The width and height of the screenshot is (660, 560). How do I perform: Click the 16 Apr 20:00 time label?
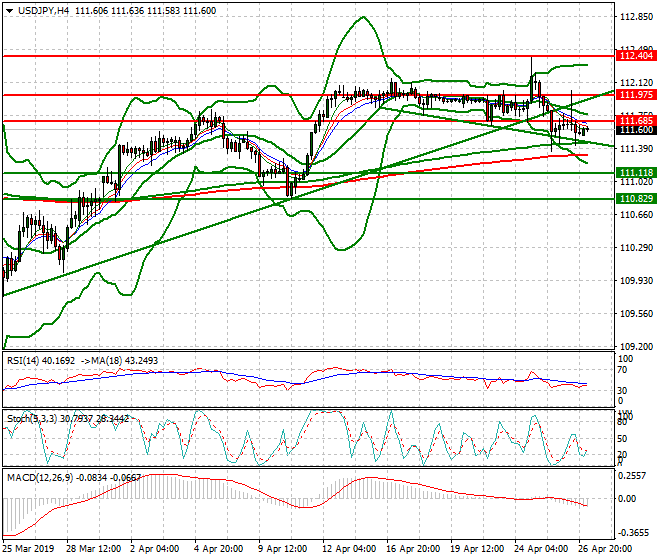[413, 549]
